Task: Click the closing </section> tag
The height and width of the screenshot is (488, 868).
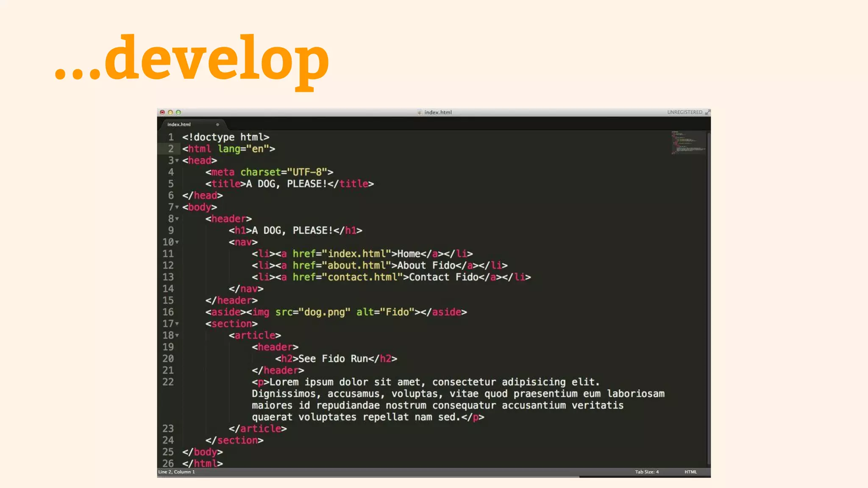Action: (234, 441)
